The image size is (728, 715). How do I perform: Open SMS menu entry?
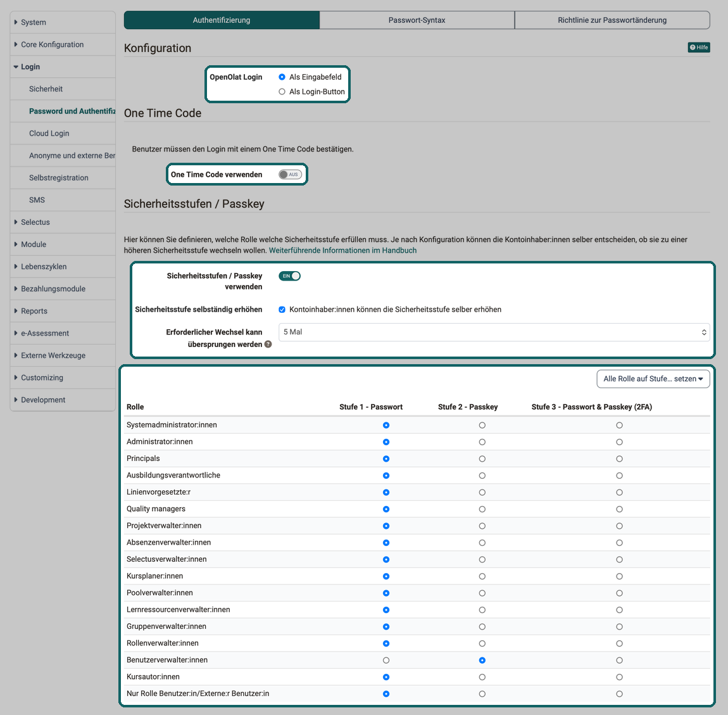[63, 200]
